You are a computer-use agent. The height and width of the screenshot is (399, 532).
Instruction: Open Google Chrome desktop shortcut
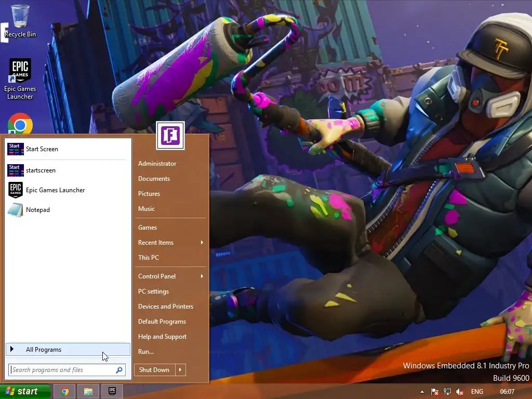20,124
